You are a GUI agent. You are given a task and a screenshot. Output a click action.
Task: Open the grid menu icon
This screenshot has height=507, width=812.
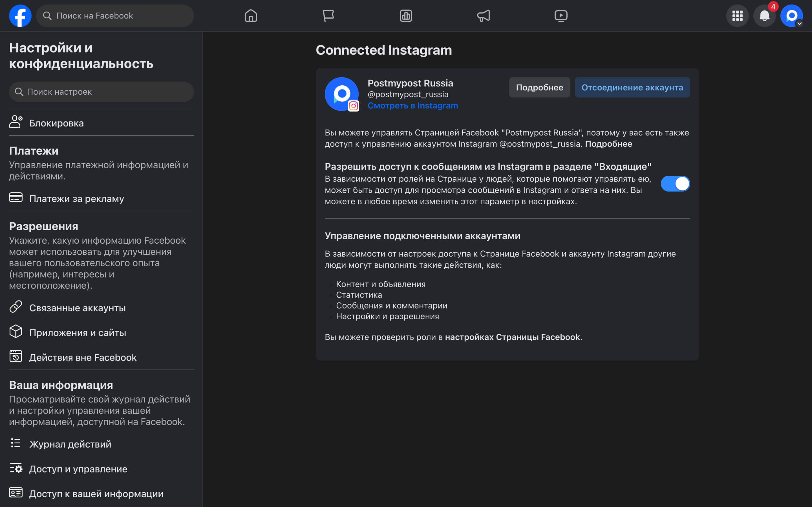click(x=737, y=16)
